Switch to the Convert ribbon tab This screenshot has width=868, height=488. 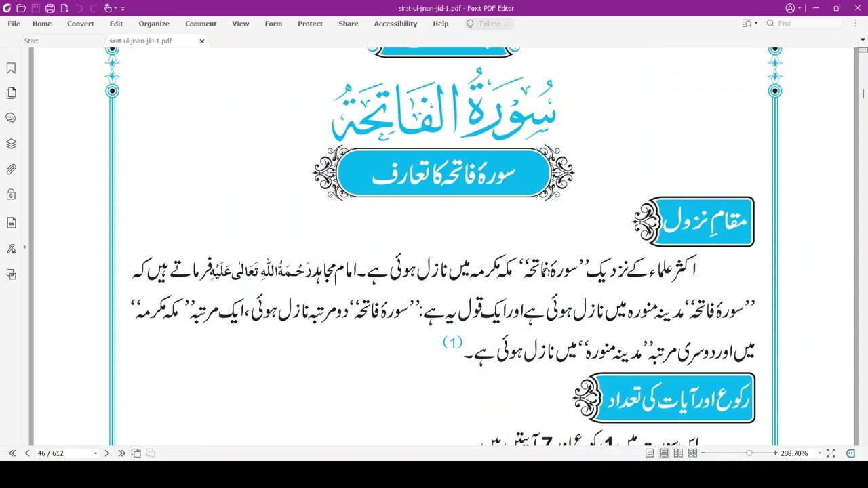coord(81,24)
